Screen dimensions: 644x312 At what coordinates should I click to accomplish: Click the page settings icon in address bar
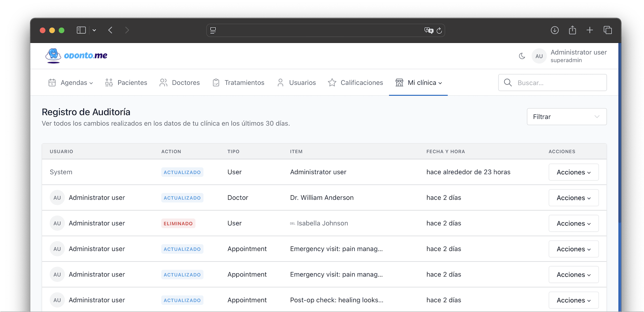(x=213, y=31)
